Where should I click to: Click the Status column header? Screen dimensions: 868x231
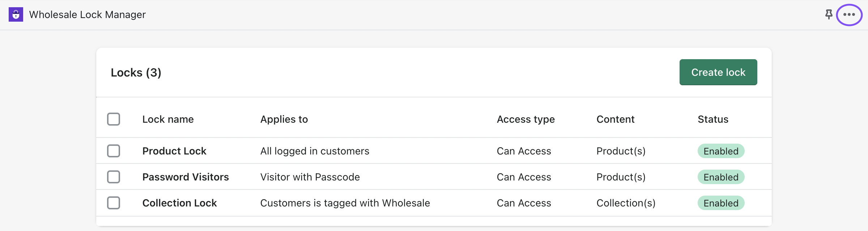pos(713,119)
